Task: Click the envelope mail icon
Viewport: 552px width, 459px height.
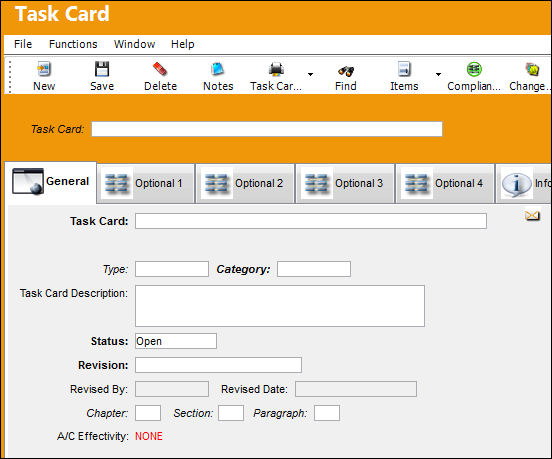Action: [x=532, y=215]
